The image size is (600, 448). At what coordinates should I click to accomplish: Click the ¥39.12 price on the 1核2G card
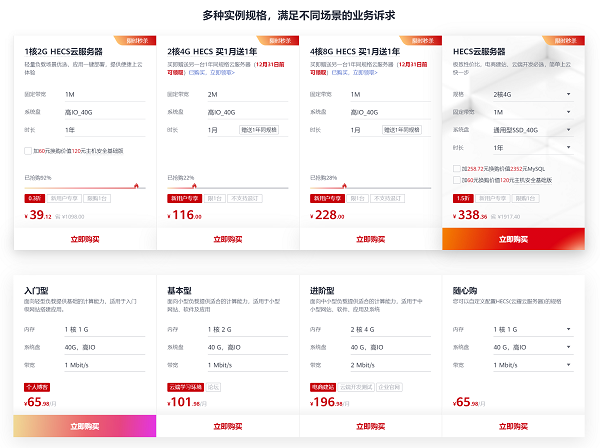coord(38,215)
